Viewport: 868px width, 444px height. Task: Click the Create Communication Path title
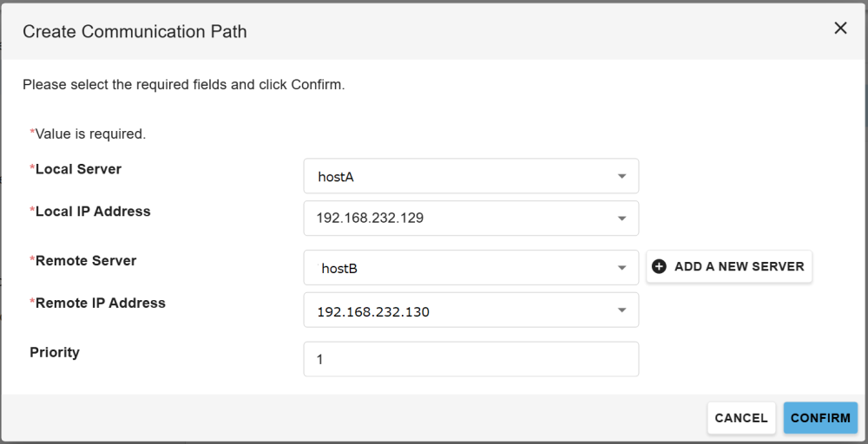pyautogui.click(x=135, y=32)
